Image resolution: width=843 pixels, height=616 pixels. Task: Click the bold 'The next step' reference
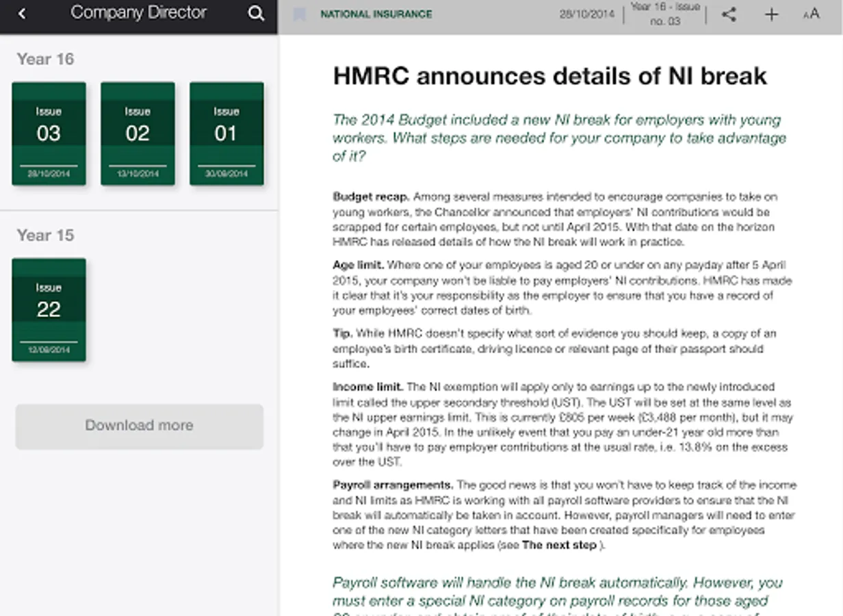pos(560,546)
